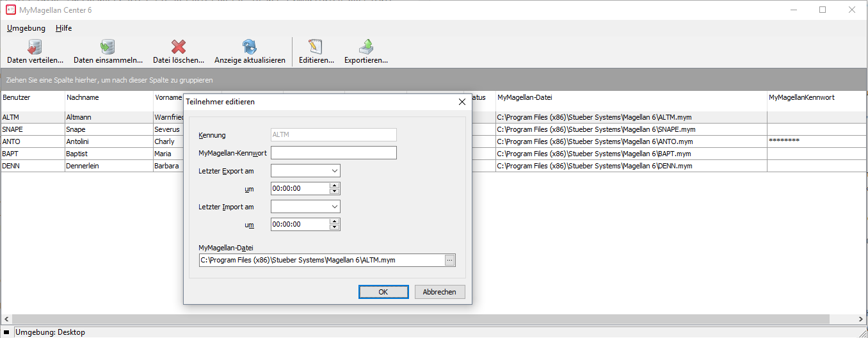Refresh view with Anzeige aktualisieren icon
The image size is (868, 338).
[x=250, y=47]
